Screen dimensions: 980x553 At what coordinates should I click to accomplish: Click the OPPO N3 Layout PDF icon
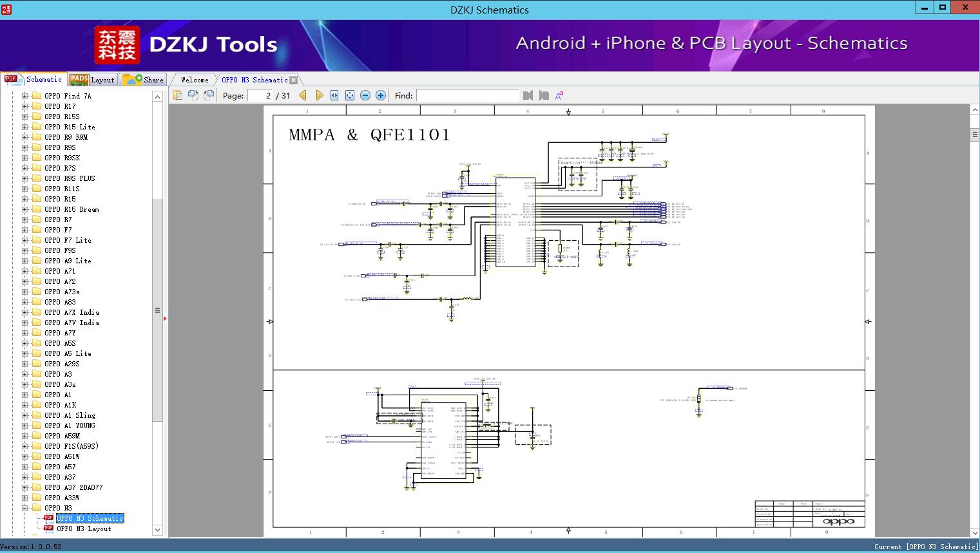48,529
